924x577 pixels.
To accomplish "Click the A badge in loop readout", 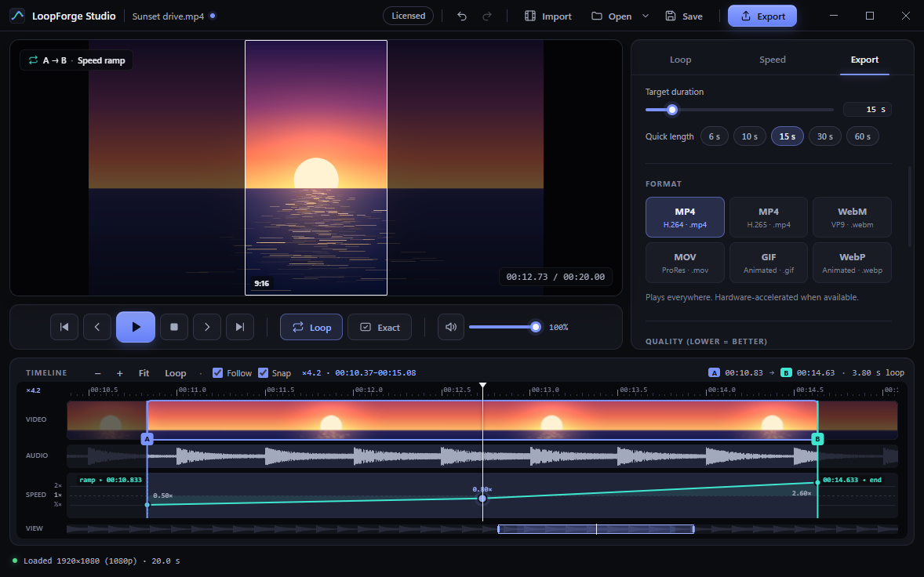I will point(715,372).
